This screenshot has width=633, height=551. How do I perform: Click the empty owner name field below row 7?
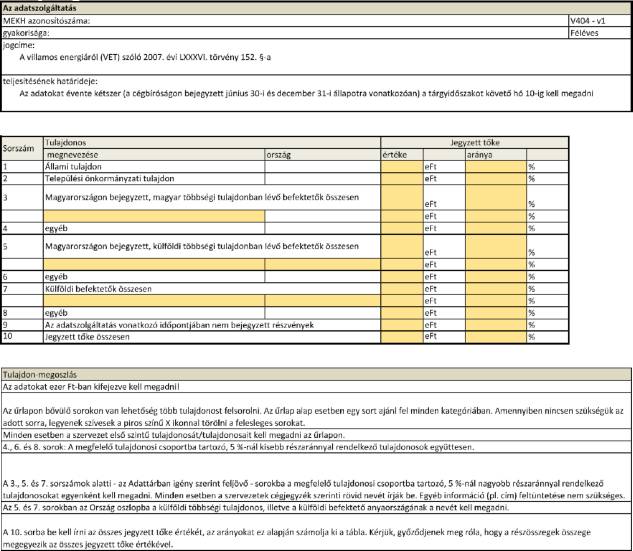coord(154,301)
